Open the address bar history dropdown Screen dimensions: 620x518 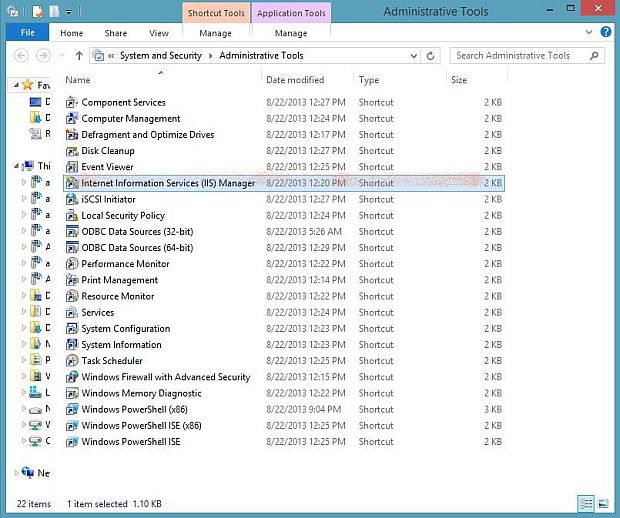[x=414, y=56]
